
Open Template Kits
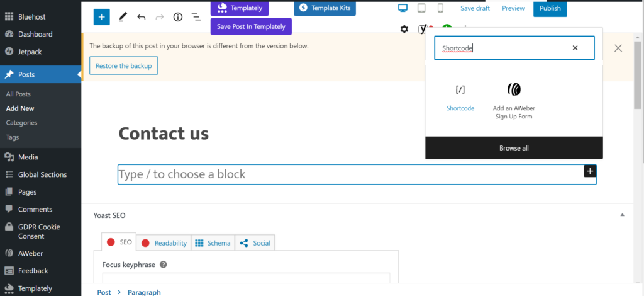(325, 8)
